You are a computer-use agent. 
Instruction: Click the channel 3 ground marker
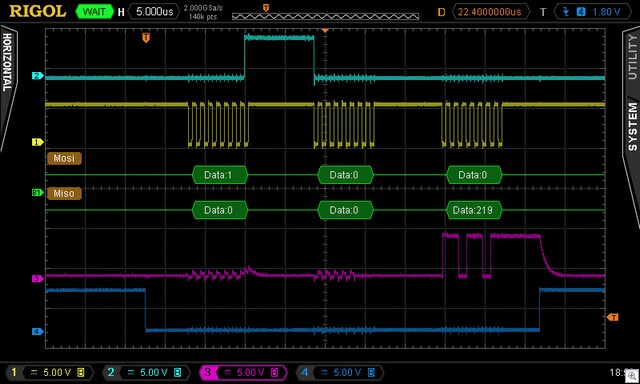point(38,279)
